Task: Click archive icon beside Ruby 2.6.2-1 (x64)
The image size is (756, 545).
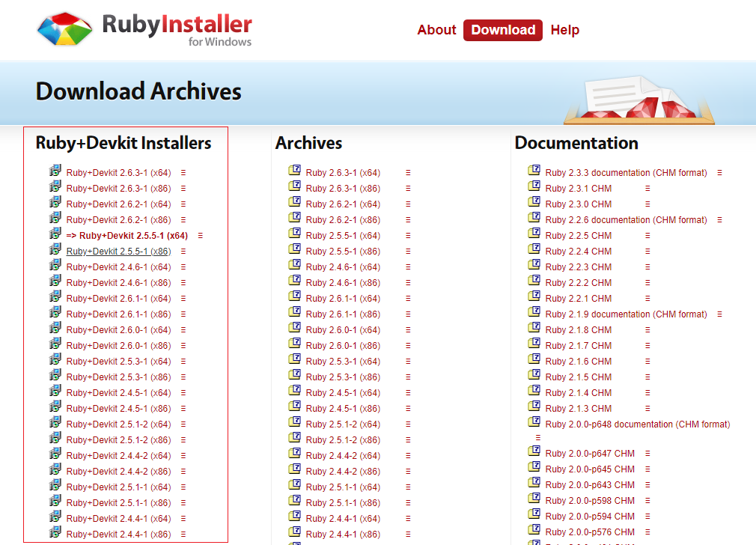Action: pos(295,202)
